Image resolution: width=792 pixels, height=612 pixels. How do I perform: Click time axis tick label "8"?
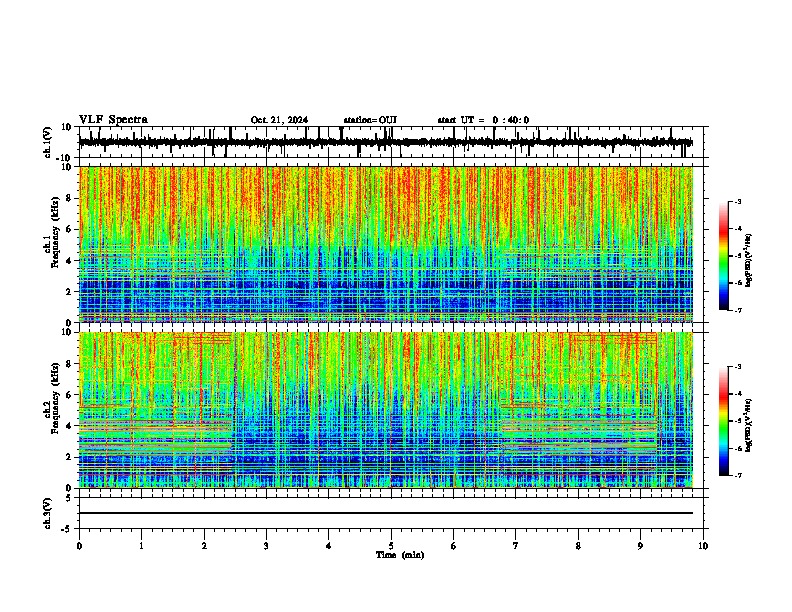pyautogui.click(x=578, y=546)
